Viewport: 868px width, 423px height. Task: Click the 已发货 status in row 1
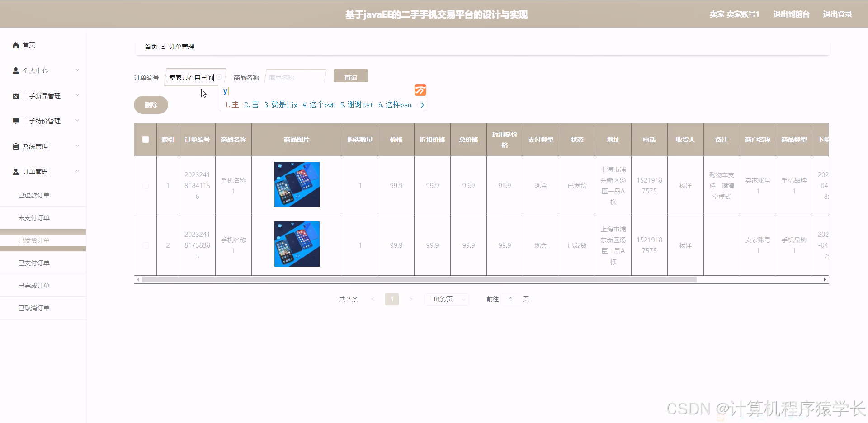coord(577,186)
